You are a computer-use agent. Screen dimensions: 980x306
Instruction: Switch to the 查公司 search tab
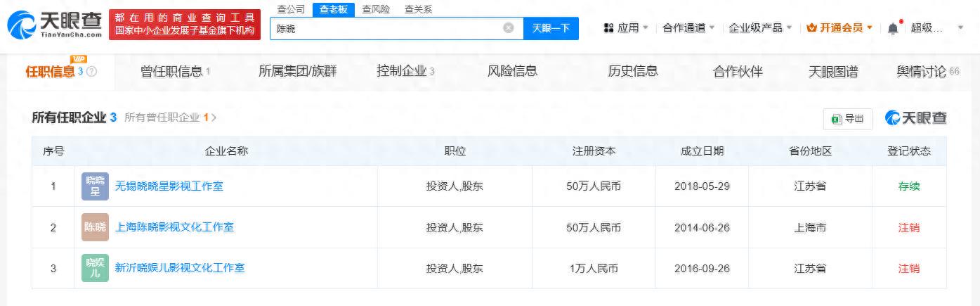(x=291, y=9)
